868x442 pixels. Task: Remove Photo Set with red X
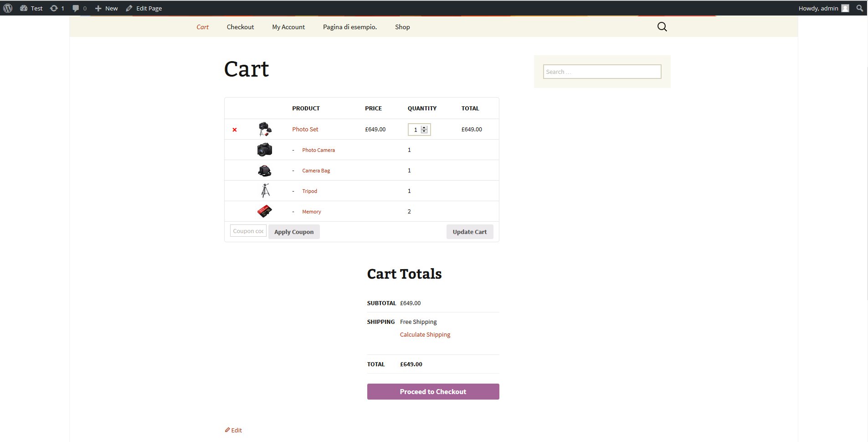point(235,130)
